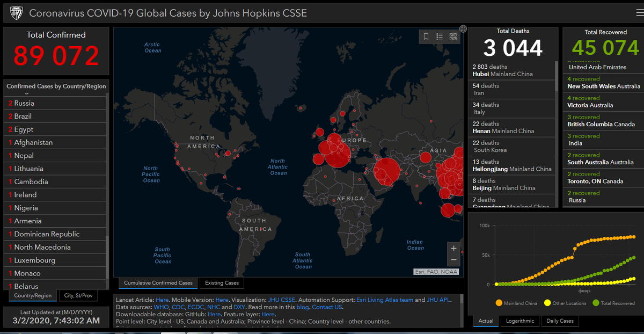Select Cambodia in the country list
The image size is (644, 334).
tap(56, 181)
